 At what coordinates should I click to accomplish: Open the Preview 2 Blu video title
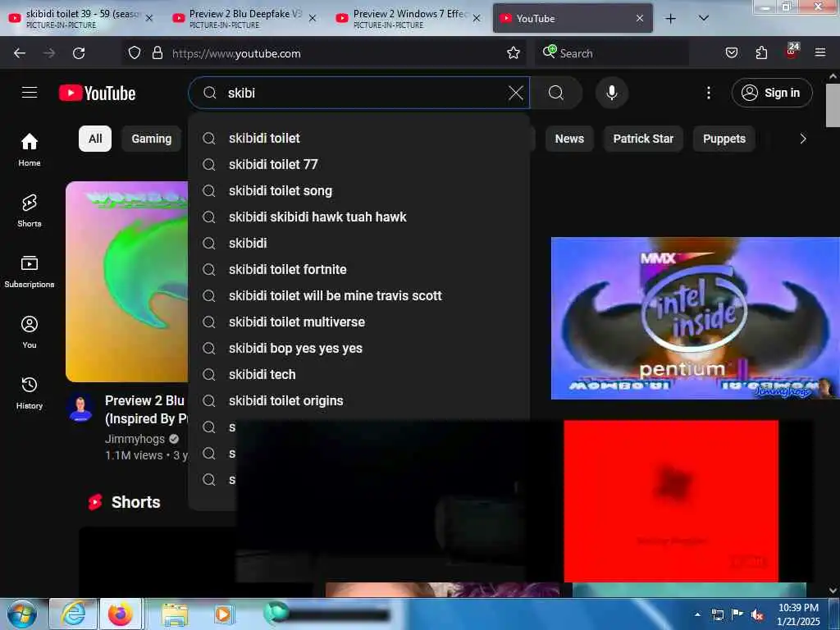tap(146, 409)
